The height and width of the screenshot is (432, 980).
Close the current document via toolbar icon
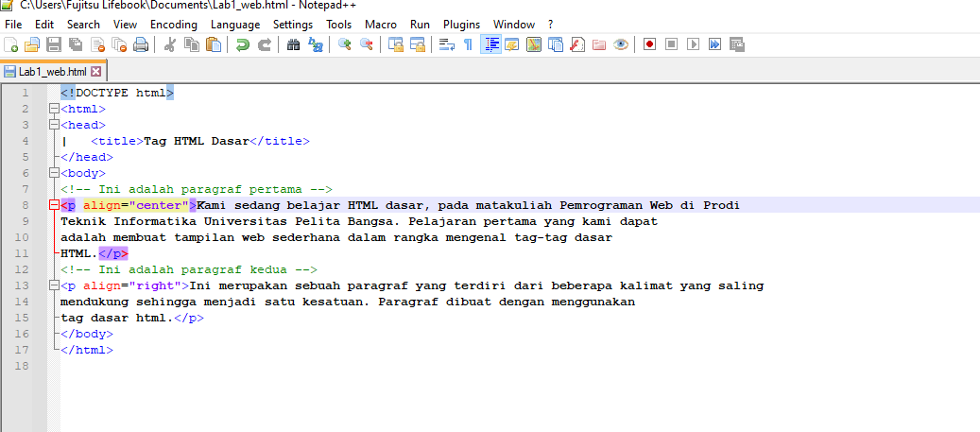tap(98, 44)
